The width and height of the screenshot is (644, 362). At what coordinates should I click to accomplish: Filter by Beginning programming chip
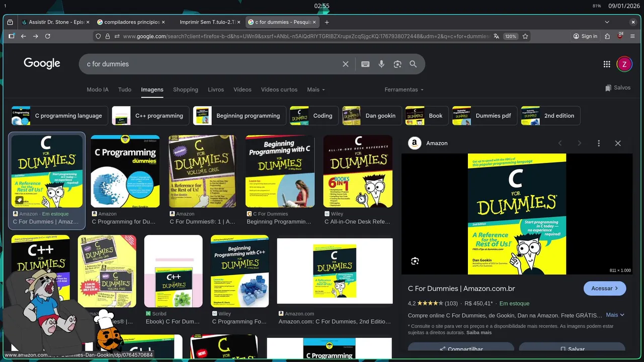coord(239,116)
